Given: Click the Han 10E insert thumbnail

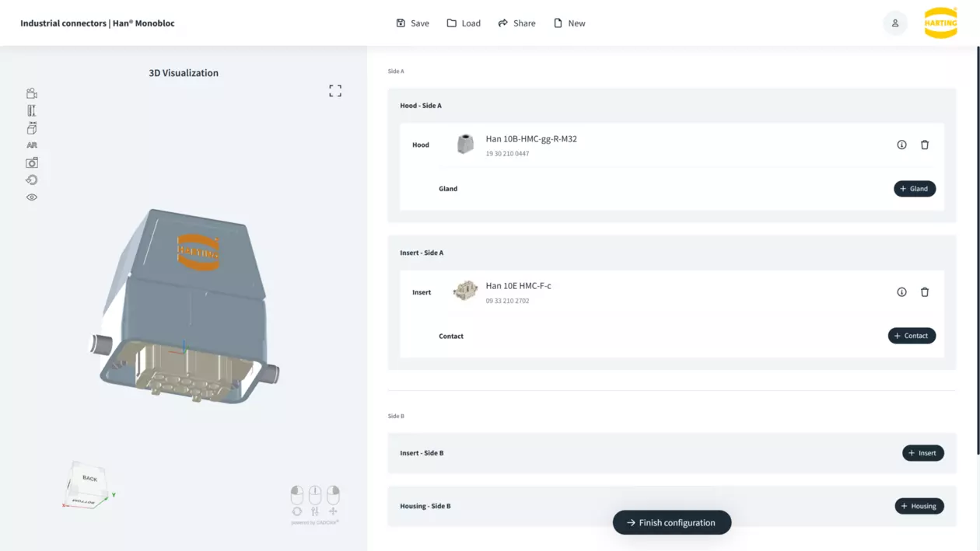Looking at the screenshot, I should tap(465, 291).
